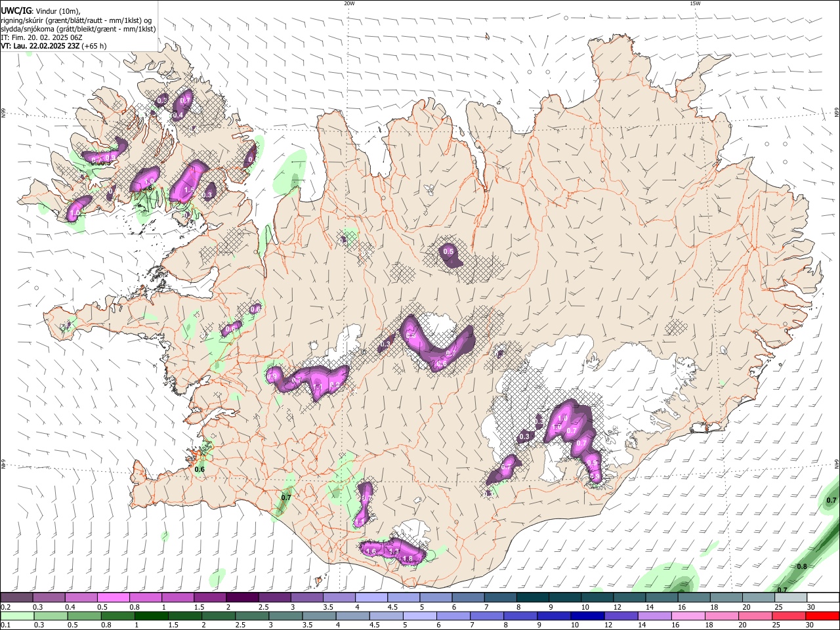
Task: Click the black '0.7' value on the southwest coast
Action: tap(286, 497)
